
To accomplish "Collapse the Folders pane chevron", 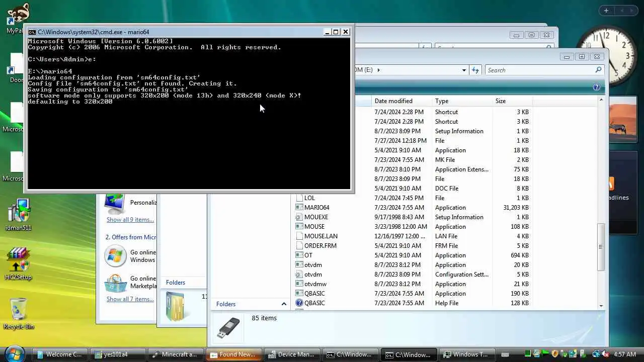I will (284, 304).
